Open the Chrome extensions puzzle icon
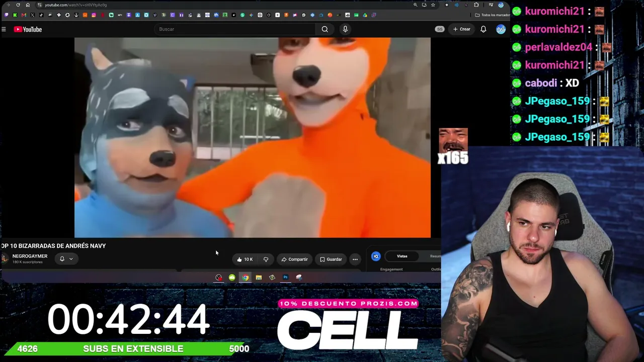The height and width of the screenshot is (362, 644). 476,5
